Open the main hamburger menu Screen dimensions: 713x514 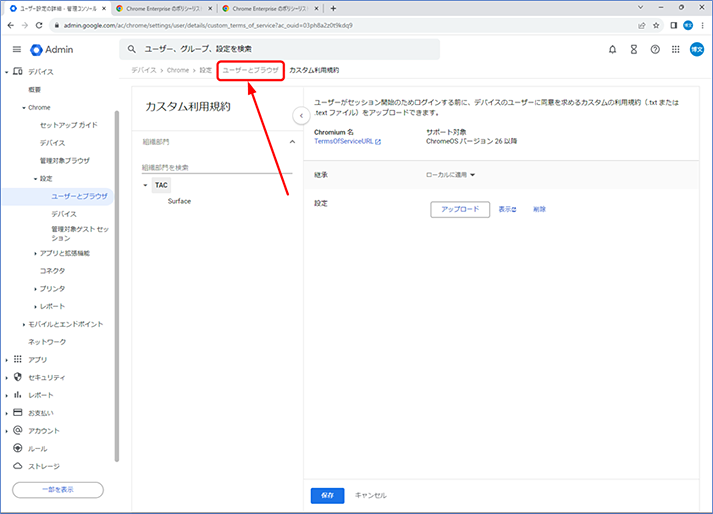17,49
